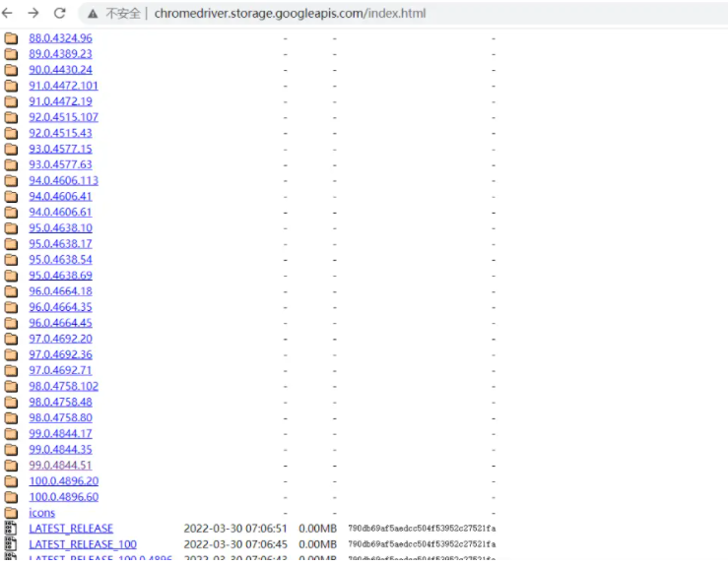Open the 100.0.4896.20 folder link
The height and width of the screenshot is (566, 728).
click(64, 481)
